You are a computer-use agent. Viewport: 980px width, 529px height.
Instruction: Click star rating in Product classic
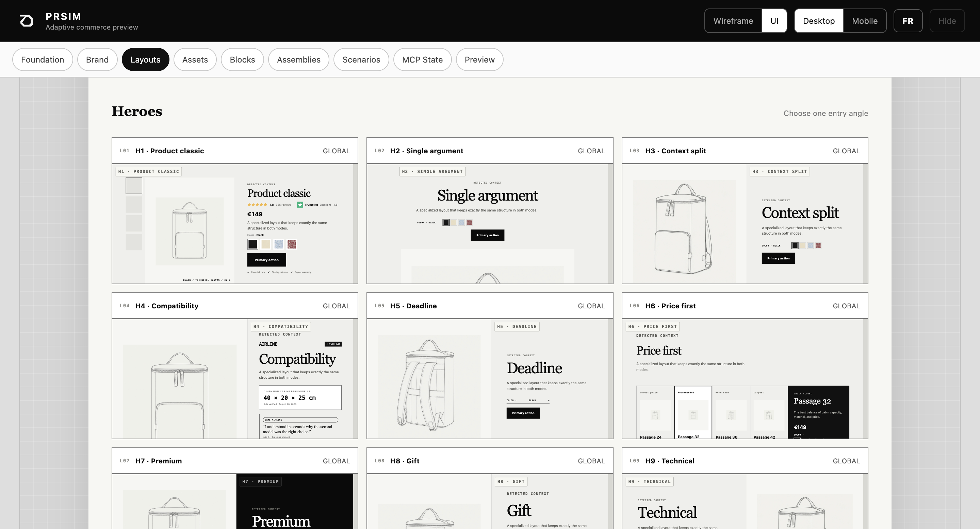257,205
